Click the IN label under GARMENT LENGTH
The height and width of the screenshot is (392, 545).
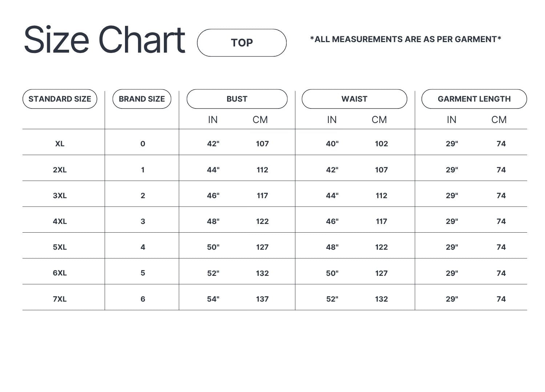coord(452,120)
